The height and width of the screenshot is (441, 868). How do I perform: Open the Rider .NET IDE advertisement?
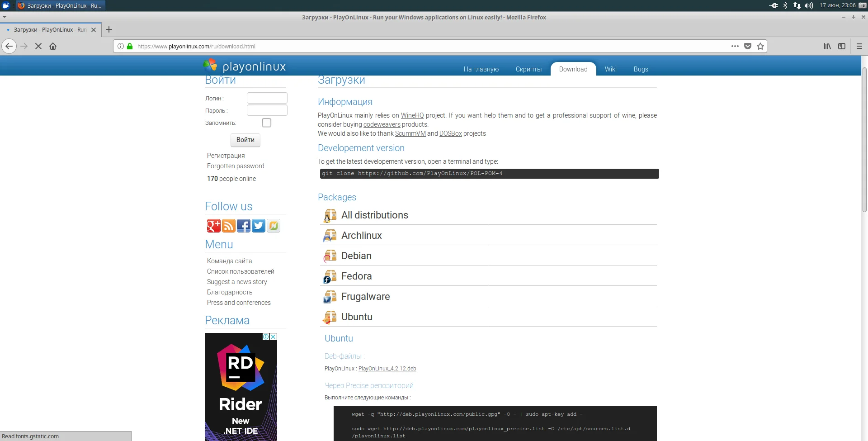pos(241,387)
